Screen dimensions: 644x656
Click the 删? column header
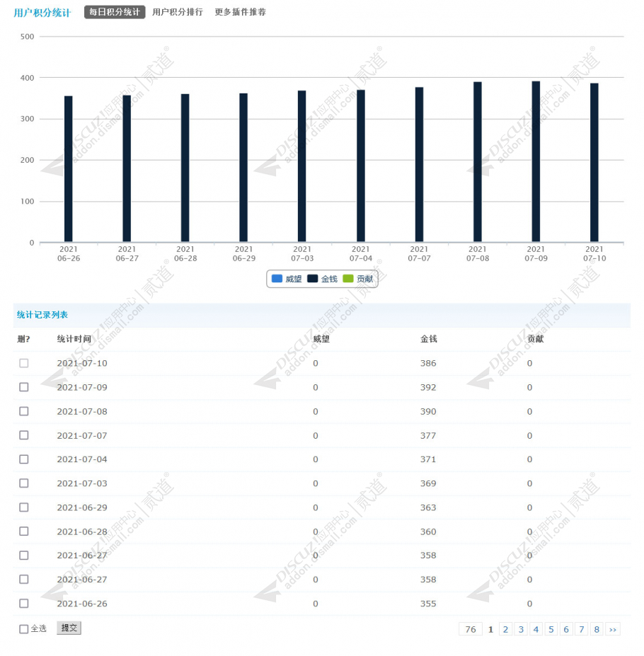(23, 339)
